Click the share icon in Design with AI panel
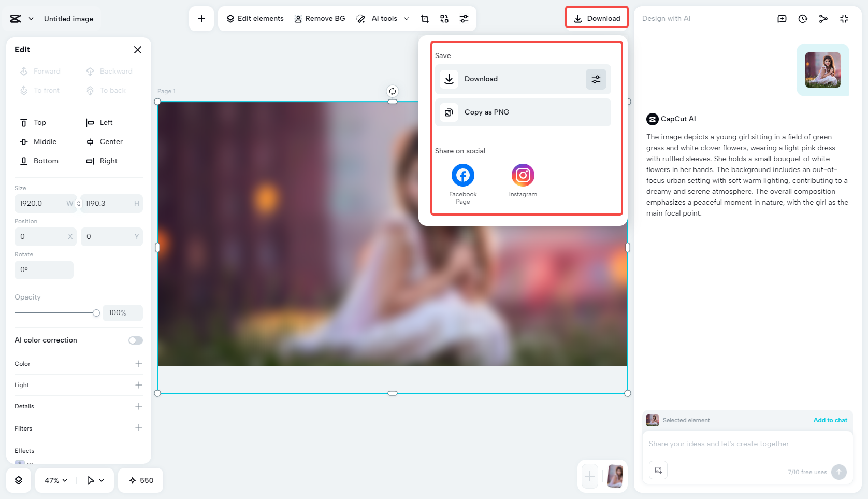This screenshot has width=868, height=499. tap(823, 18)
